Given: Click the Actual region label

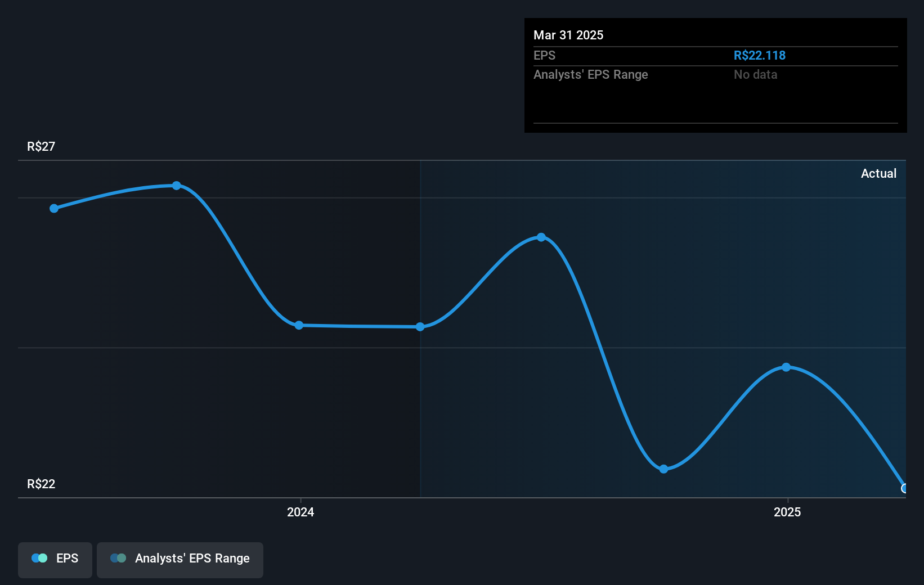Looking at the screenshot, I should click(x=878, y=174).
